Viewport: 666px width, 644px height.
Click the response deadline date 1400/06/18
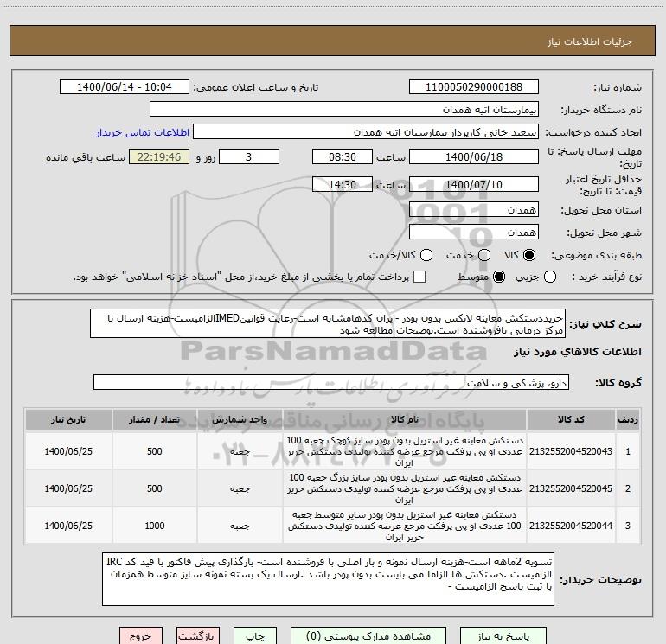474,156
